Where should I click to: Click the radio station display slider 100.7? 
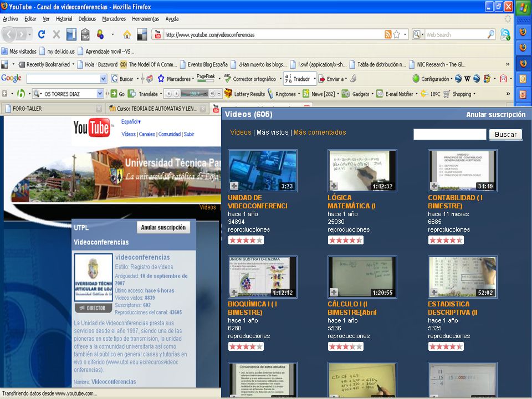(194, 94)
